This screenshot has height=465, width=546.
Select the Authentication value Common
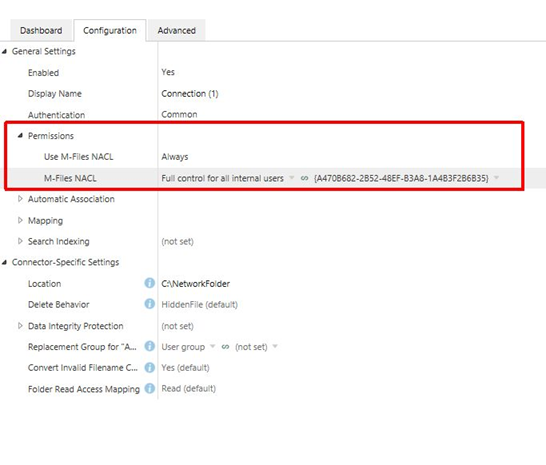pos(179,114)
